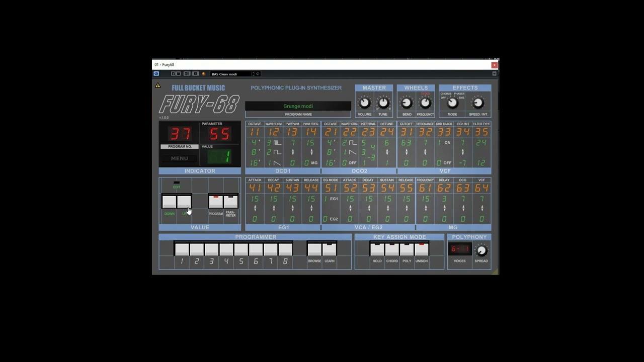Select DCO2 interval parameter 23
Viewport: 644px width, 362px height.
[368, 132]
